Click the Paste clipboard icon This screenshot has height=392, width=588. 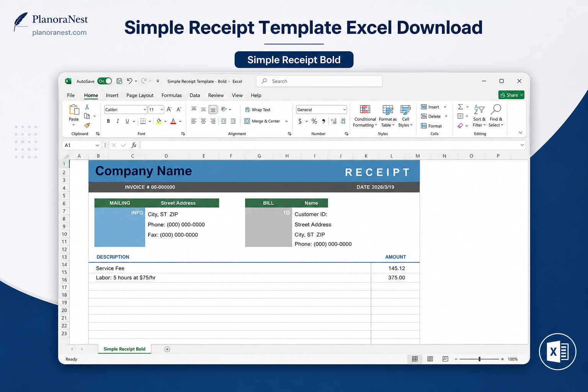(74, 110)
